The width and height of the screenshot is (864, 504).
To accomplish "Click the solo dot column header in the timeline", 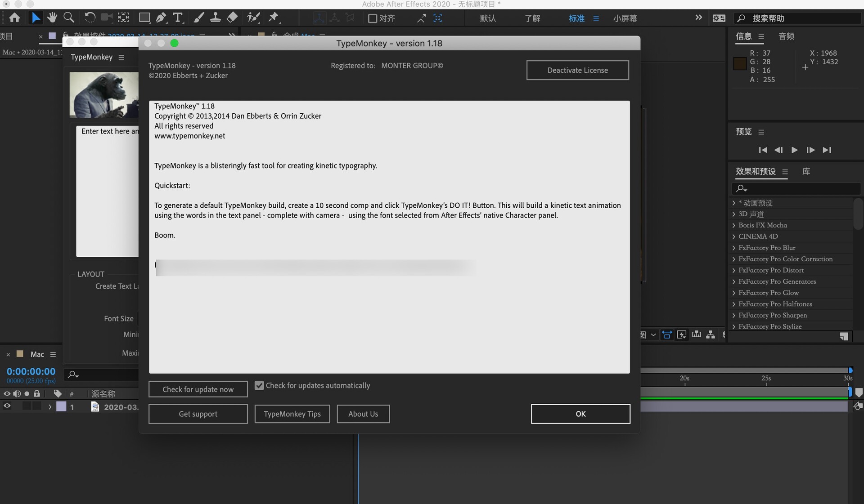I will pos(27,394).
